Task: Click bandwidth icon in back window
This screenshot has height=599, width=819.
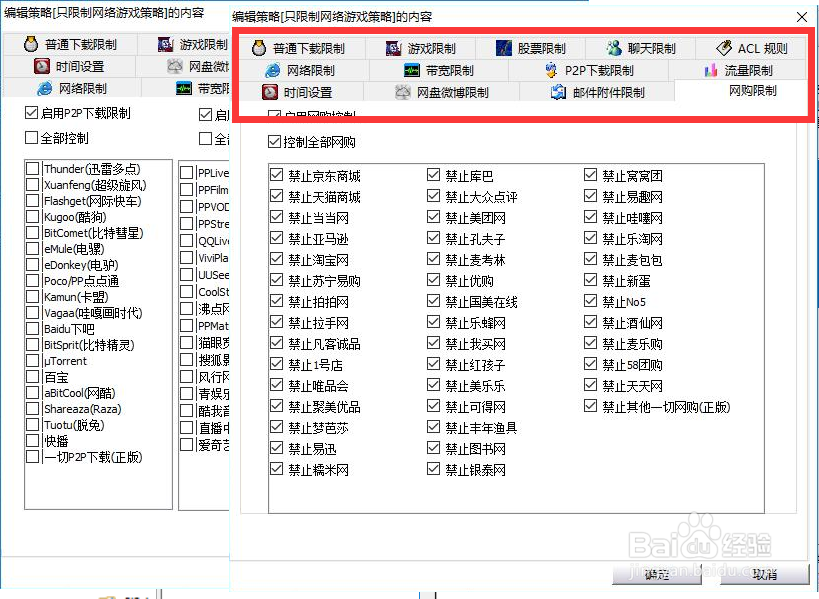Action: pyautogui.click(x=184, y=88)
